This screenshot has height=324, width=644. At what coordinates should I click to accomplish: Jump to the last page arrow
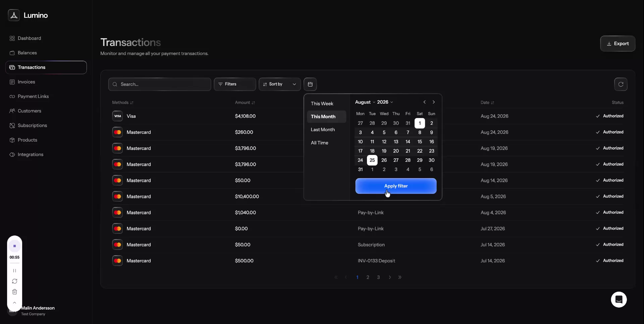point(400,277)
